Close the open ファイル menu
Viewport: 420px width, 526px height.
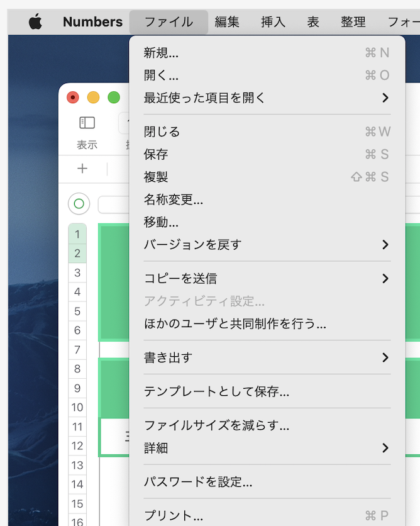click(169, 22)
